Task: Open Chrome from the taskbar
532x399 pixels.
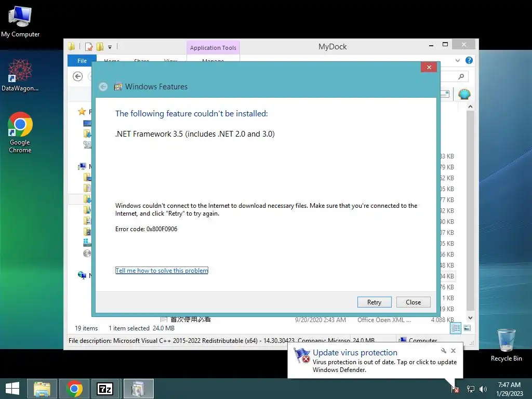Action: 74,389
